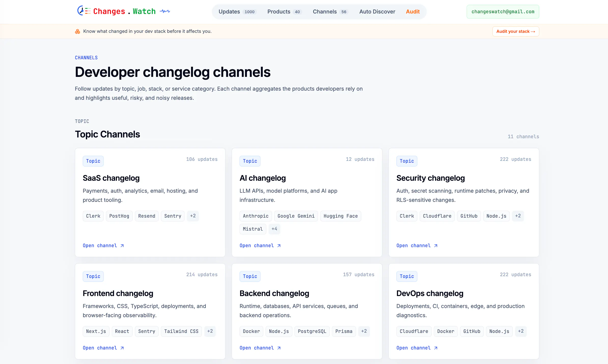Click the '157 updates' count text
This screenshot has width=608, height=364.
click(358, 275)
